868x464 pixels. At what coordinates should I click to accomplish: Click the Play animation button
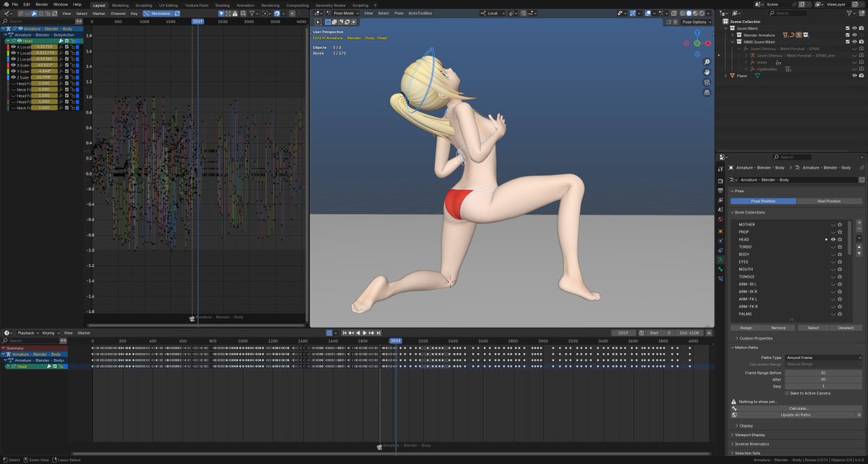coord(365,332)
